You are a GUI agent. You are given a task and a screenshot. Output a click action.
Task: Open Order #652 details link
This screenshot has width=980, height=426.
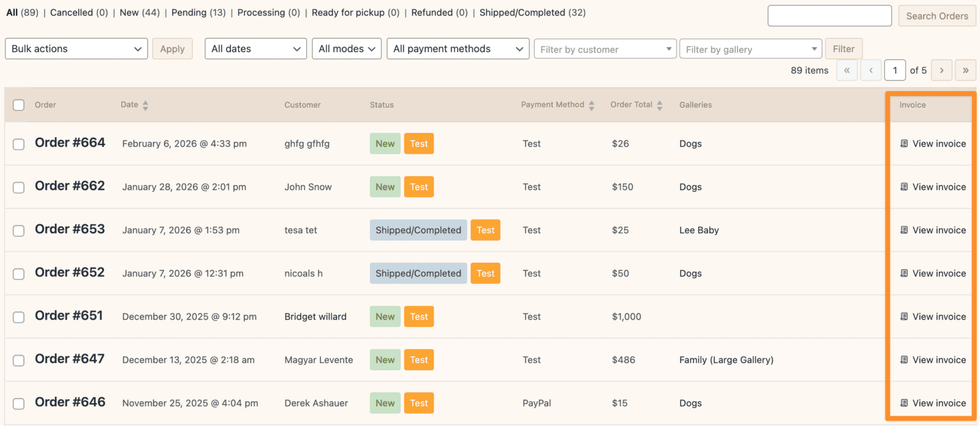[x=70, y=272]
